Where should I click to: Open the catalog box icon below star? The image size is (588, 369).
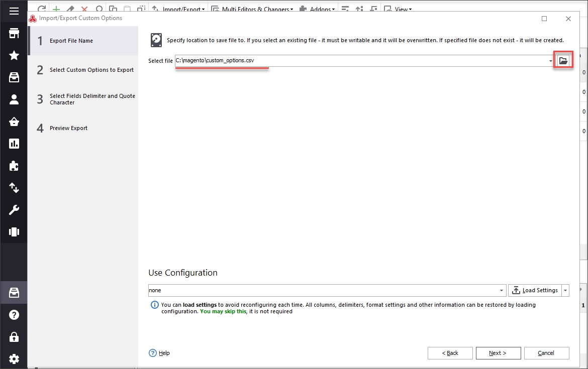[14, 77]
